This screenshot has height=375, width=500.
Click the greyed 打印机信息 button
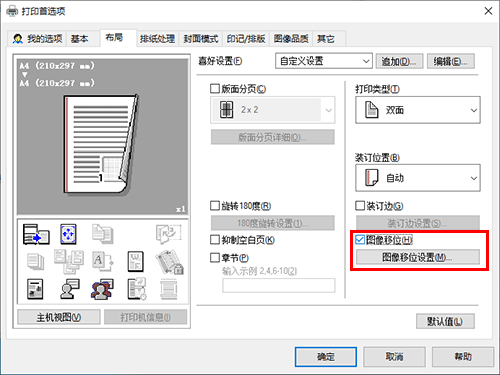[145, 317]
